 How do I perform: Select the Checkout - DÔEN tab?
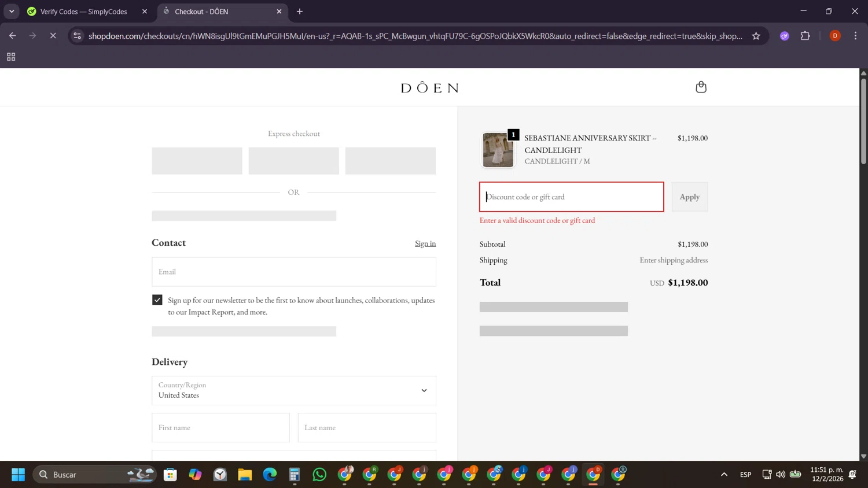pos(222,12)
